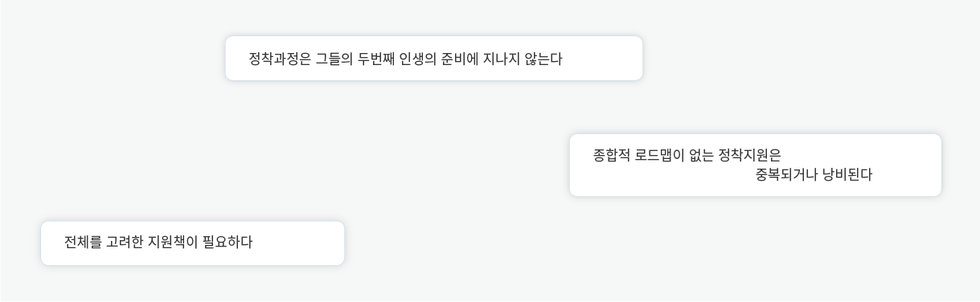Open the card about 종합적 로드맵이 없는 정착지원은
Image resolution: width=980 pixels, height=302 pixels.
[x=755, y=165]
